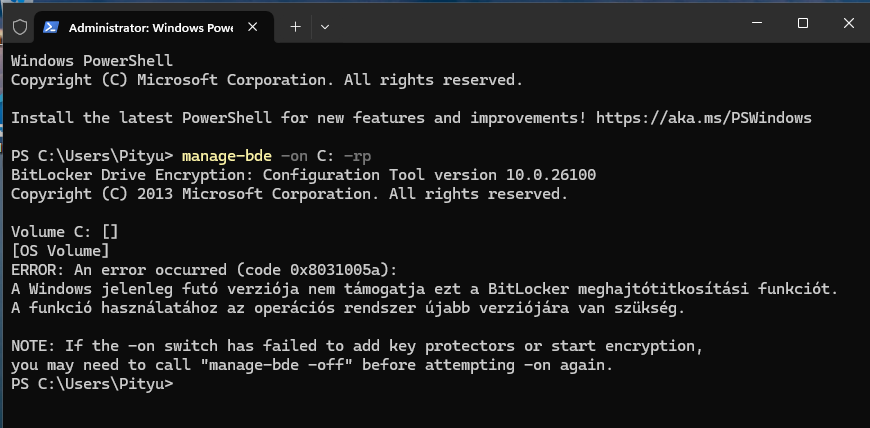870x428 pixels.
Task: Click the manage-bde command text
Action: tap(226, 156)
